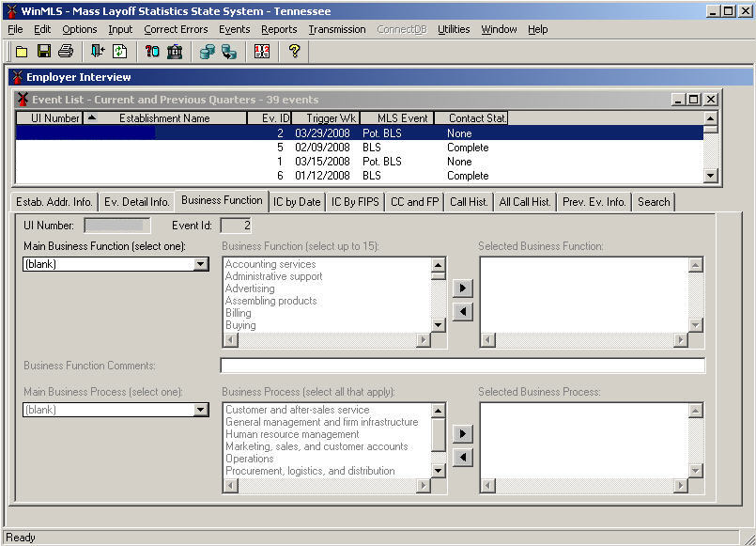Expand the Main Business Function dropdown
Viewport: 756px width, 546px height.
tap(200, 265)
